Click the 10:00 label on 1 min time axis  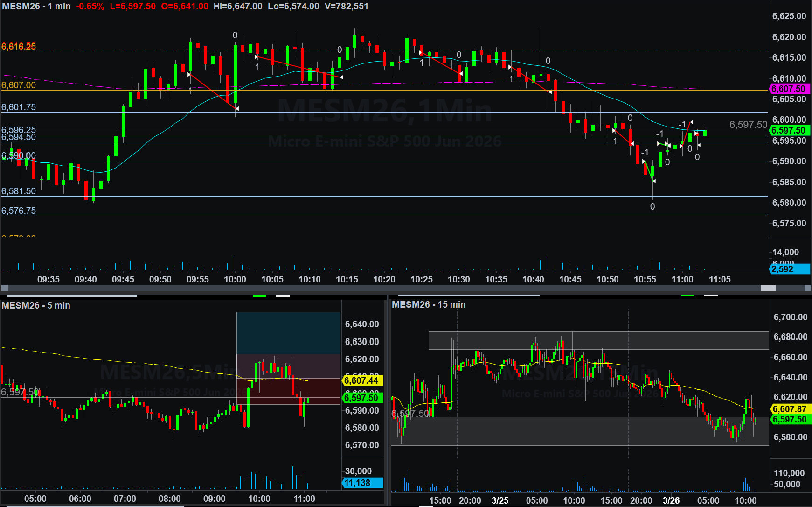235,279
